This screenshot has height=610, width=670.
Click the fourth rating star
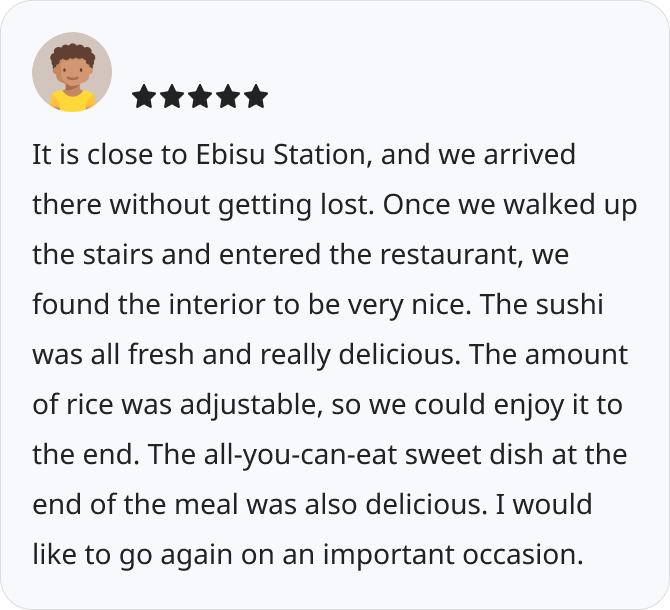click(228, 97)
